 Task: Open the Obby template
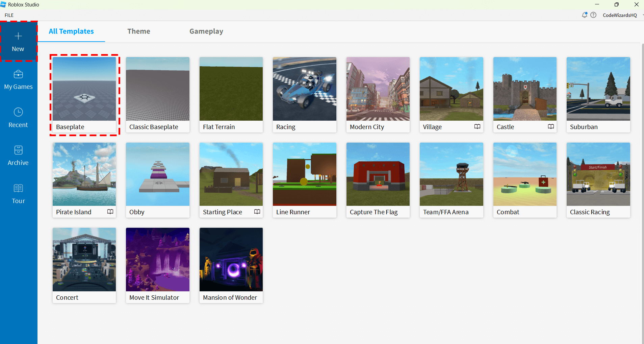(157, 174)
